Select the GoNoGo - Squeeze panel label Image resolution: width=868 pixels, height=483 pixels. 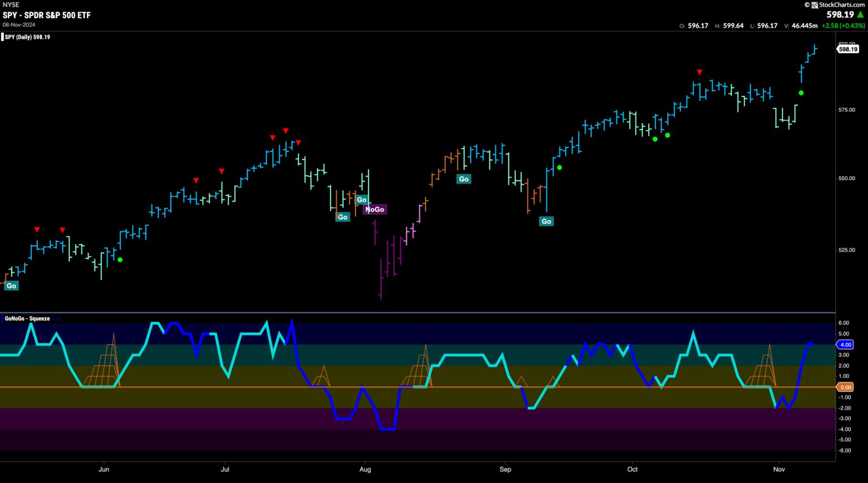click(x=27, y=319)
